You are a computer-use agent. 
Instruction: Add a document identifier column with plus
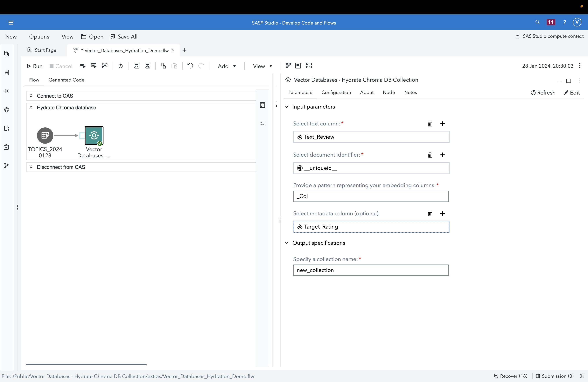click(x=443, y=155)
